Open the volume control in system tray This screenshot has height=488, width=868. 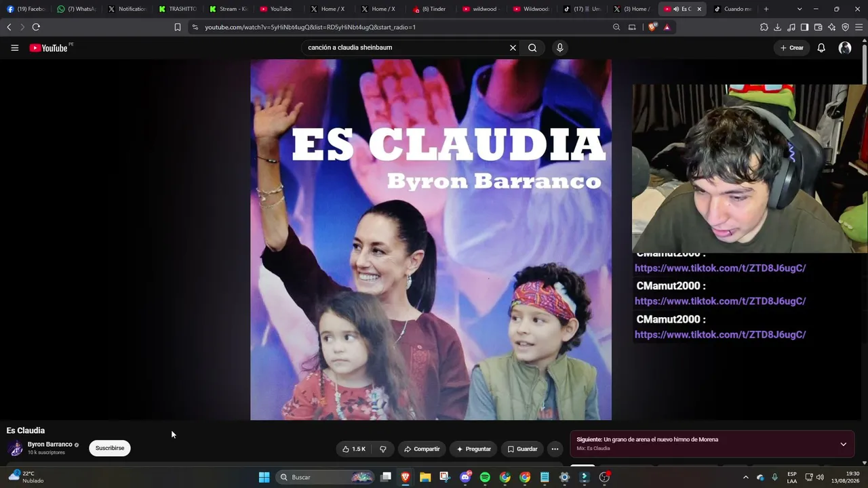coord(820,477)
